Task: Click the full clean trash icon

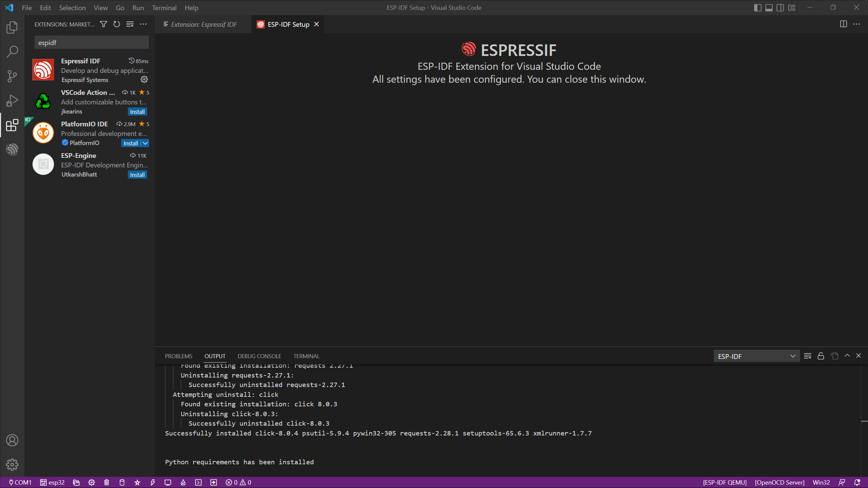Action: coord(106,482)
